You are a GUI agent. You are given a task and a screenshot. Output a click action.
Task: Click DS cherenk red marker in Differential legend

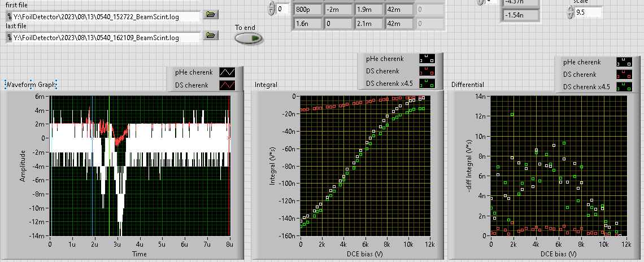pyautogui.click(x=624, y=75)
